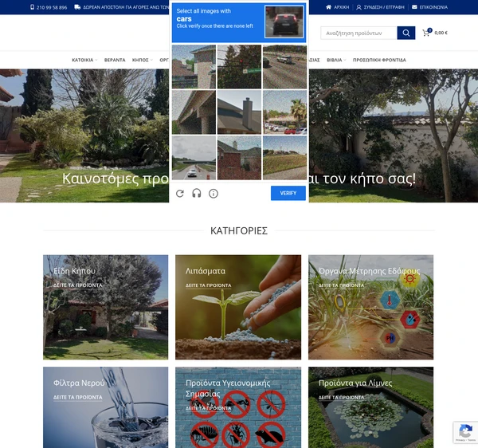478x448 pixels.
Task: Click the blue search magnifier button
Action: pos(406,33)
